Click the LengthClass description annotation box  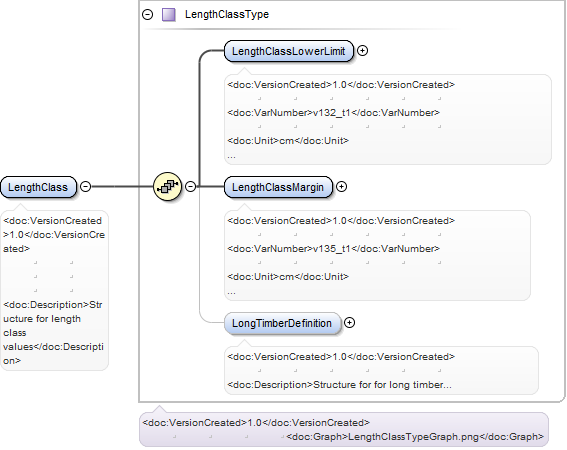click(x=54, y=290)
